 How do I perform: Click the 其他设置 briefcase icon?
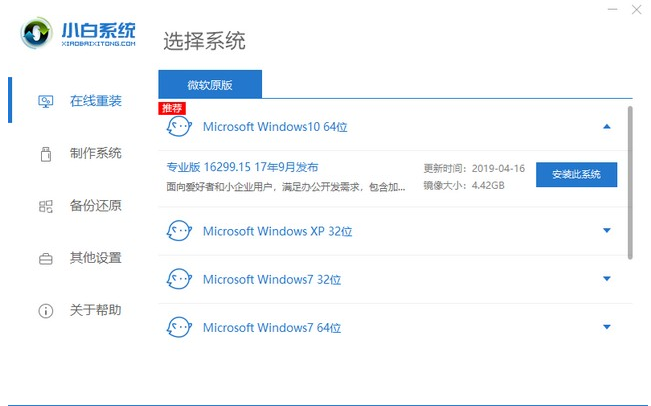tap(45, 259)
